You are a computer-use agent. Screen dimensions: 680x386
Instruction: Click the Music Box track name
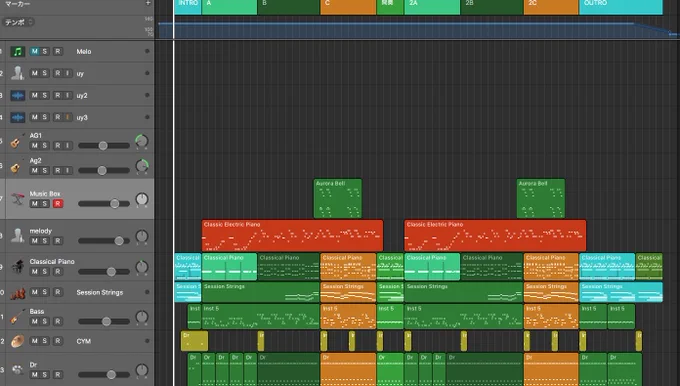coord(45,193)
